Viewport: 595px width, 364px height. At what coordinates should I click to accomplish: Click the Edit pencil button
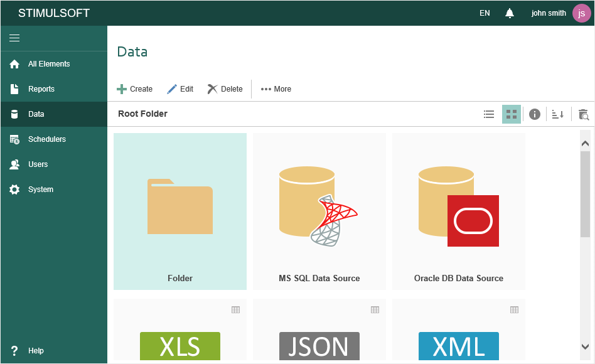point(180,89)
